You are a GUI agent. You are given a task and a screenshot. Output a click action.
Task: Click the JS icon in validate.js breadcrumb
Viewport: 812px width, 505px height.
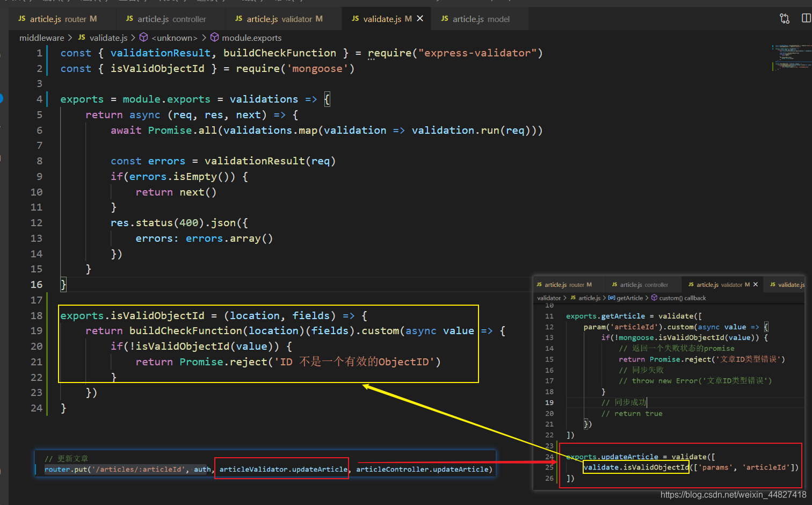pyautogui.click(x=82, y=37)
